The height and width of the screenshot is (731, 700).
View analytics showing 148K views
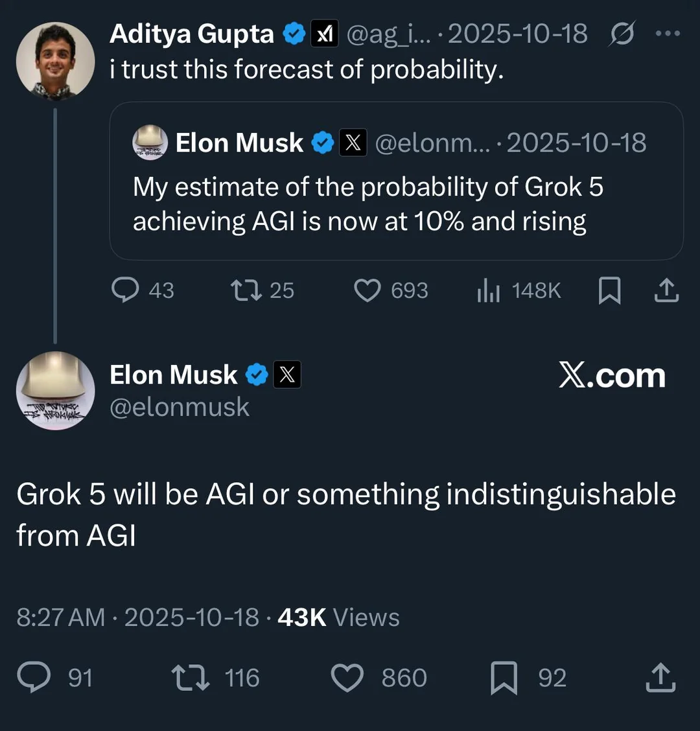[x=489, y=291]
